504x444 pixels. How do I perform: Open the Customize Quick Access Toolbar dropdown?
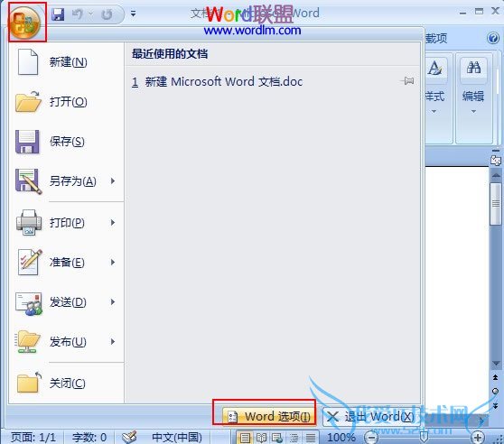(133, 14)
